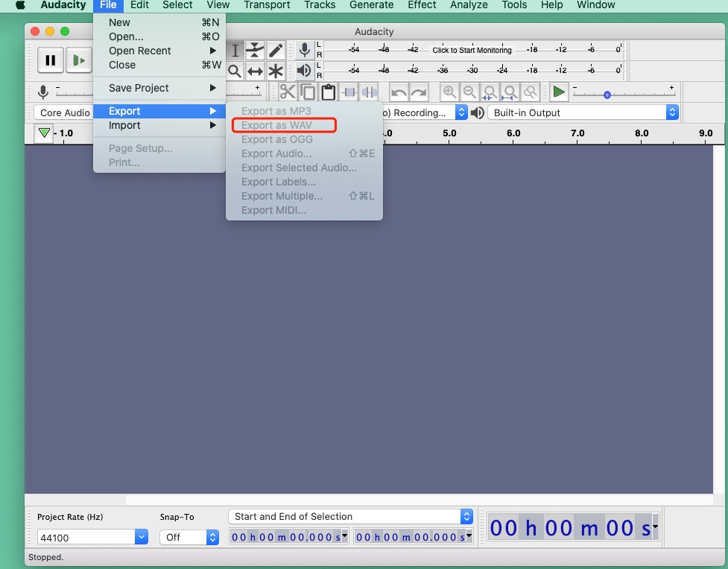Click the Copy icon
The height and width of the screenshot is (569, 728).
click(x=307, y=92)
